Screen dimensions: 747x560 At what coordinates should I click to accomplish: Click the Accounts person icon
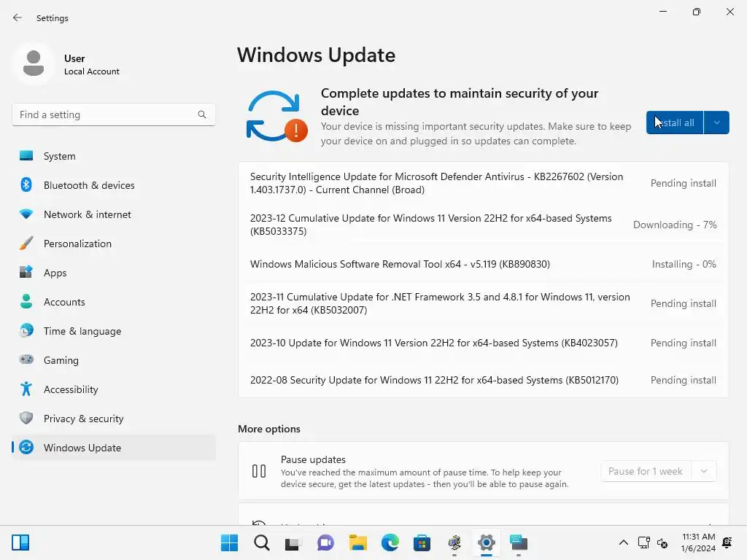coord(26,301)
